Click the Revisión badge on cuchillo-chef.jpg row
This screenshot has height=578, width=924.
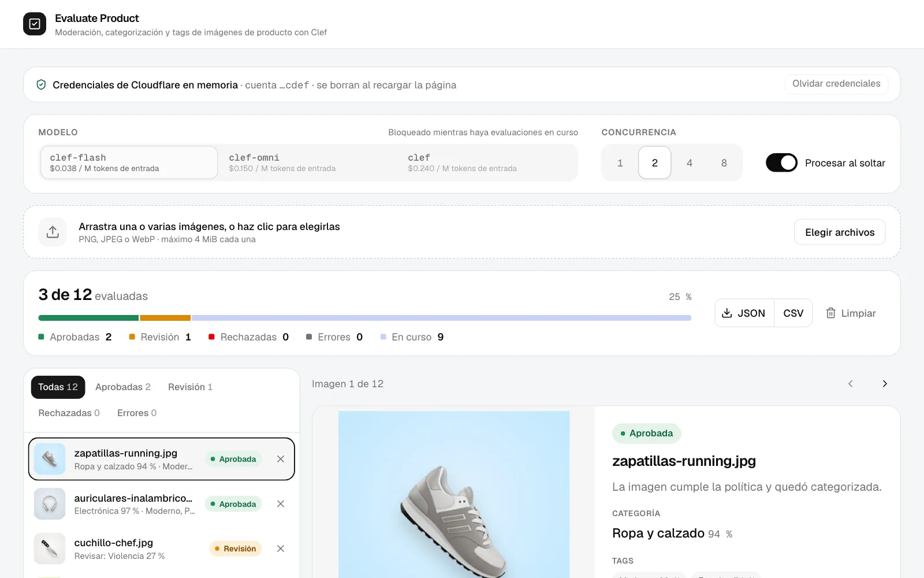pyautogui.click(x=236, y=549)
